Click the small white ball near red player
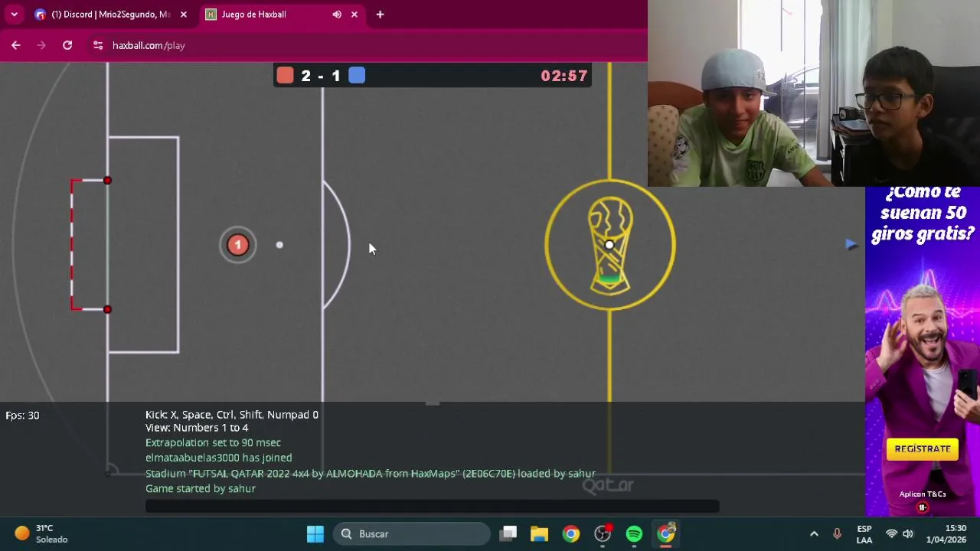The width and height of the screenshot is (980, 551). pos(279,245)
